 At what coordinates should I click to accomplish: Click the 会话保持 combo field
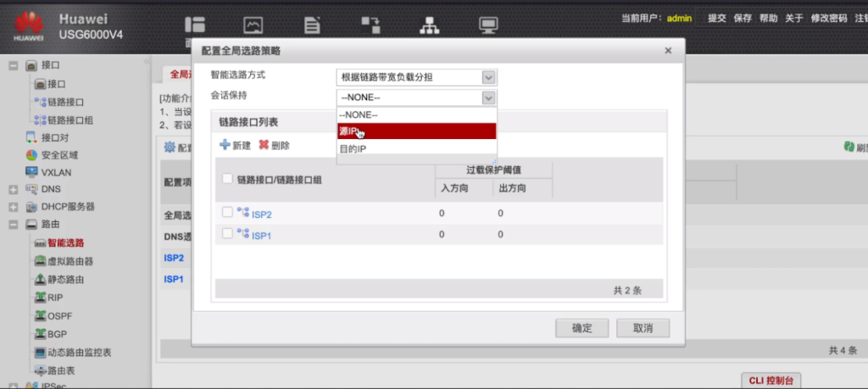coord(416,98)
